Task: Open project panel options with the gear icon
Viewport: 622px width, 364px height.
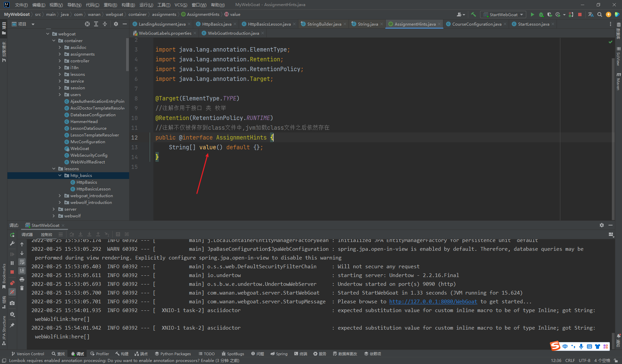Action: [x=116, y=24]
